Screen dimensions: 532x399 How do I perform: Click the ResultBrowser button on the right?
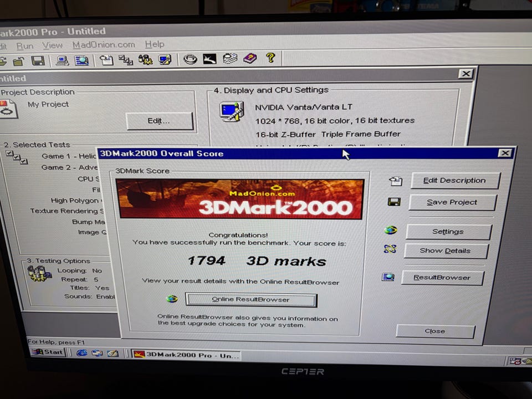[x=442, y=278]
